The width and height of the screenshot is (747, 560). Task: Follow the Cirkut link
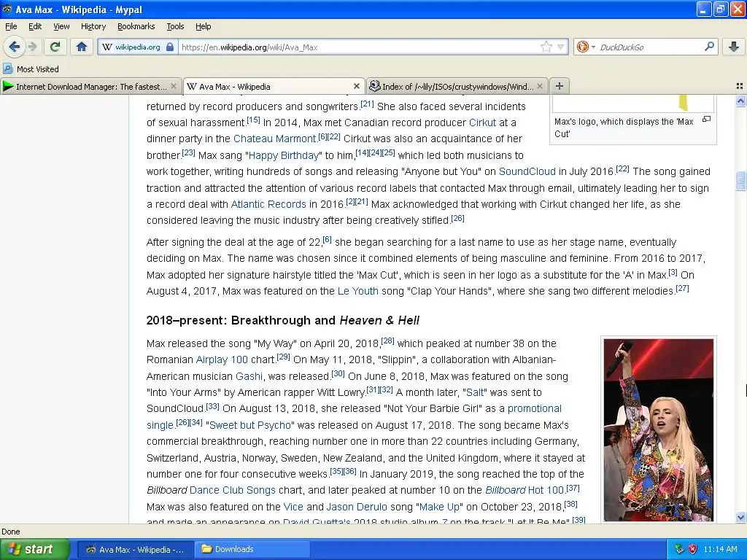(x=482, y=122)
